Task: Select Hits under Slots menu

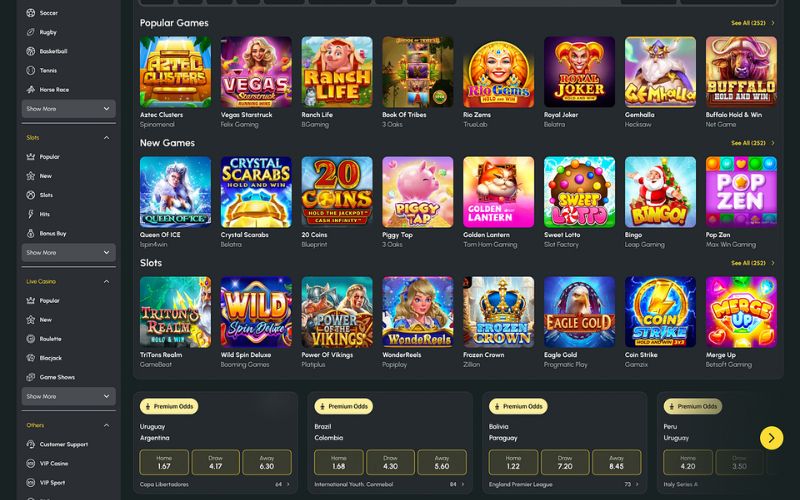Action: pyautogui.click(x=44, y=214)
